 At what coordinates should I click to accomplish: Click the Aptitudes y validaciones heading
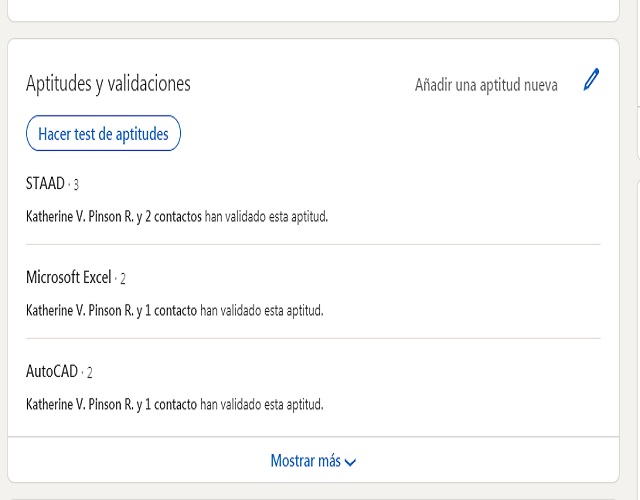pos(108,84)
